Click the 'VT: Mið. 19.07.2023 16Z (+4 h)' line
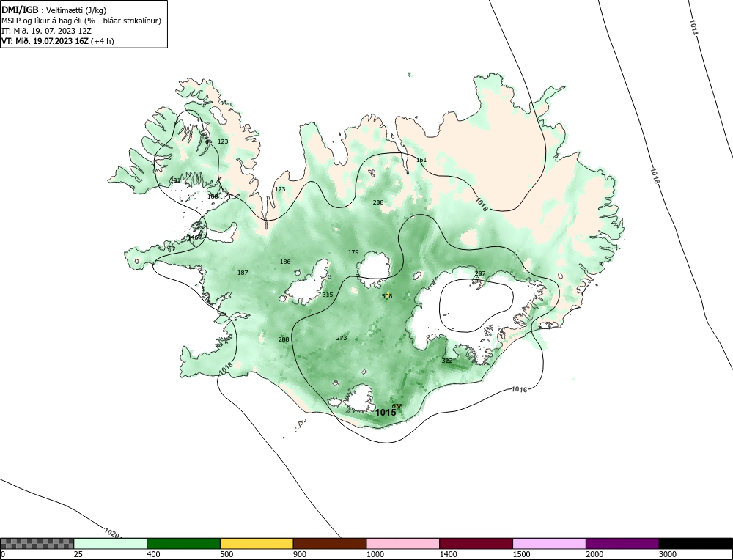This screenshot has width=733, height=560. (x=57, y=40)
